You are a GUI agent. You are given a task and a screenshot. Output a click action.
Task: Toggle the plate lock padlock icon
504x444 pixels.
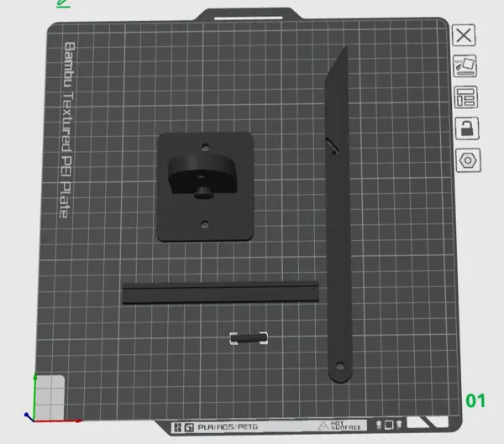pyautogui.click(x=467, y=128)
